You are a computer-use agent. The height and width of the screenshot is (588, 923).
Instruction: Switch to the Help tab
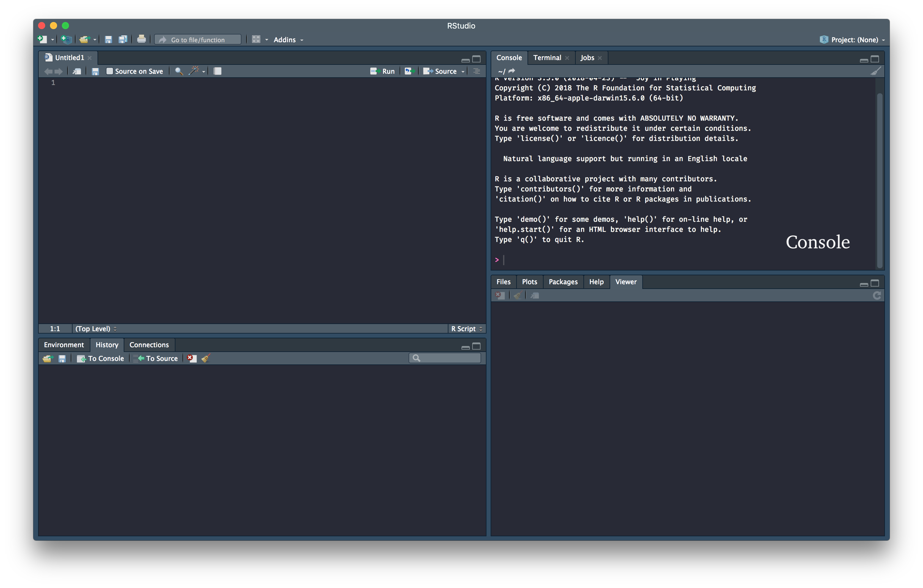click(596, 282)
